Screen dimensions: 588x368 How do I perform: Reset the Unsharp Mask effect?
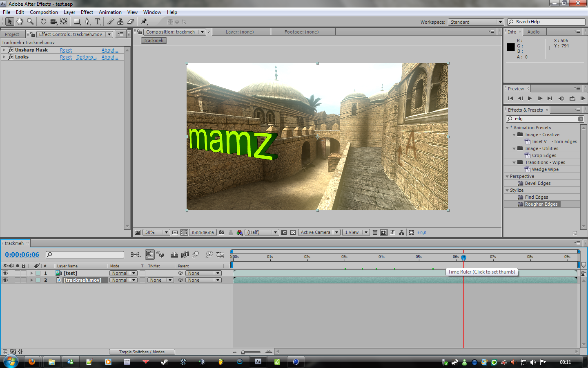coord(66,50)
